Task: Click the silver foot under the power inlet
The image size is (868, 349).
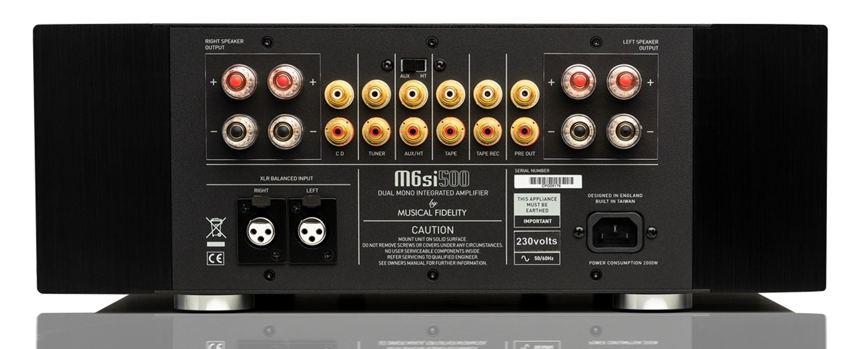Action: click(x=652, y=302)
